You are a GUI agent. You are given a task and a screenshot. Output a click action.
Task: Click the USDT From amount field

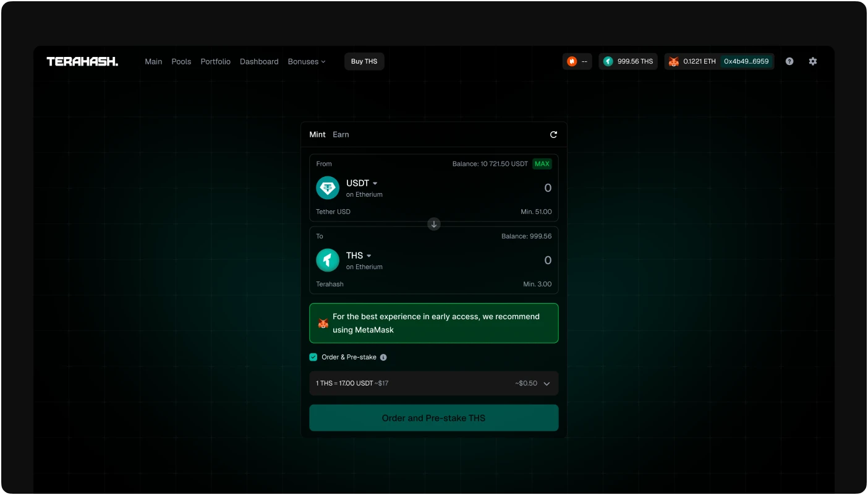[548, 188]
